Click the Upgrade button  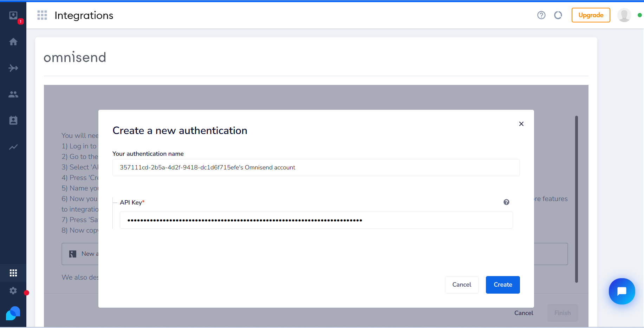click(x=591, y=15)
